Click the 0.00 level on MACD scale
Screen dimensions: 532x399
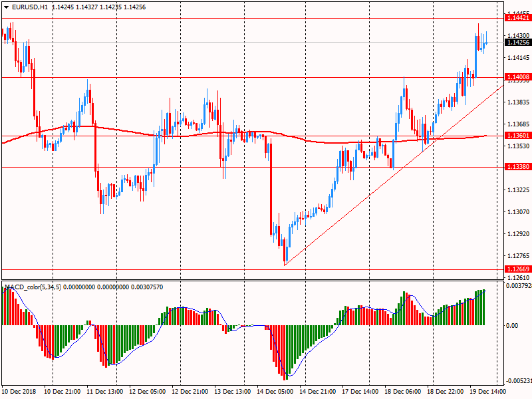[512, 326]
